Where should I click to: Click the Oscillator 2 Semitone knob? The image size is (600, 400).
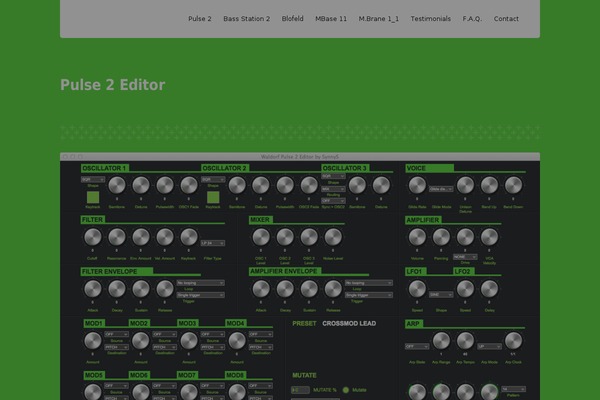point(237,185)
